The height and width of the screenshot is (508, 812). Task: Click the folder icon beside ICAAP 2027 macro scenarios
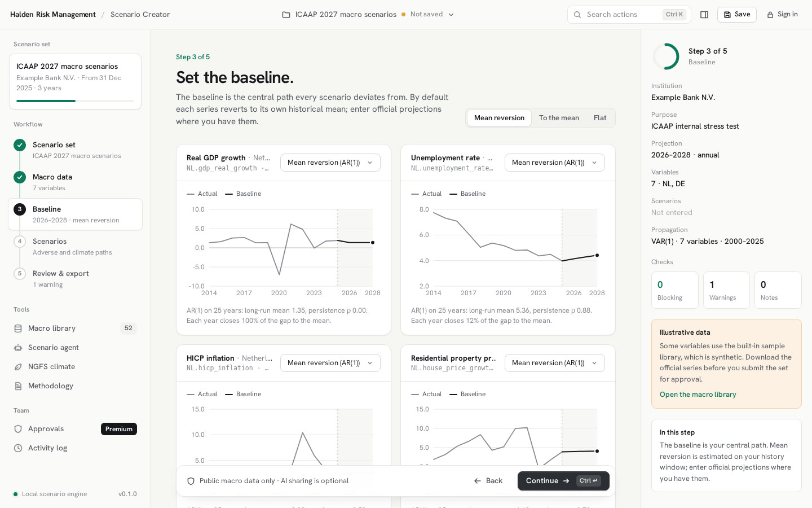(x=286, y=15)
